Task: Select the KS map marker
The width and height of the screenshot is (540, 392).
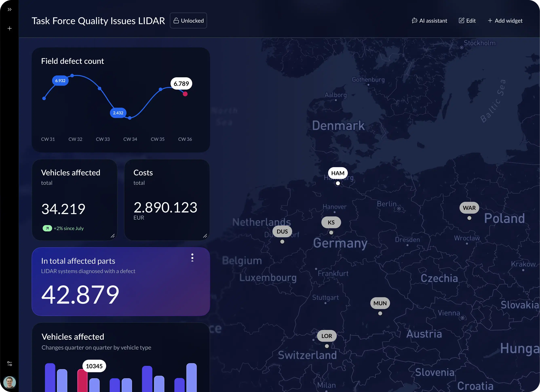Action: (x=331, y=222)
